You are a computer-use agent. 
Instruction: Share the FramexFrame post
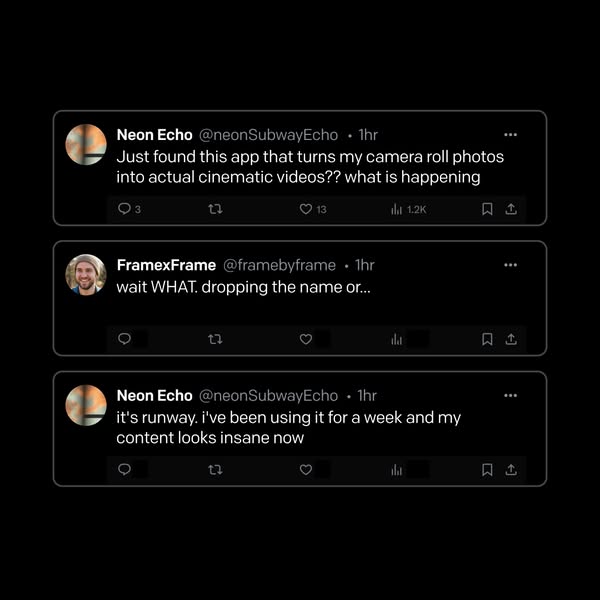[x=511, y=339]
